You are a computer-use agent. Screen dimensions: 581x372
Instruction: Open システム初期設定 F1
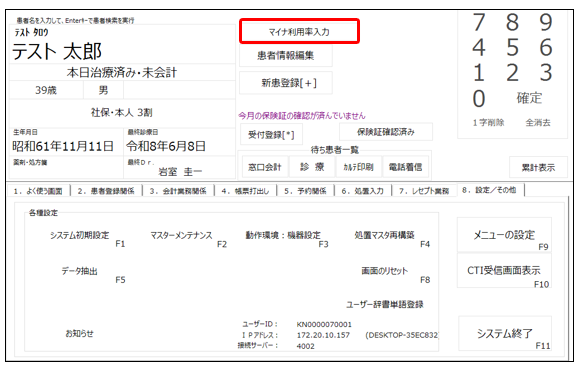(x=80, y=235)
